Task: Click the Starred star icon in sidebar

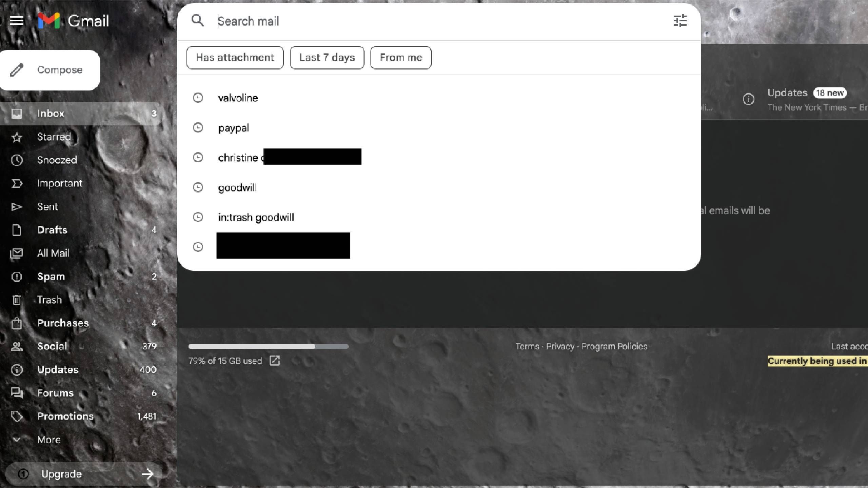Action: point(17,137)
